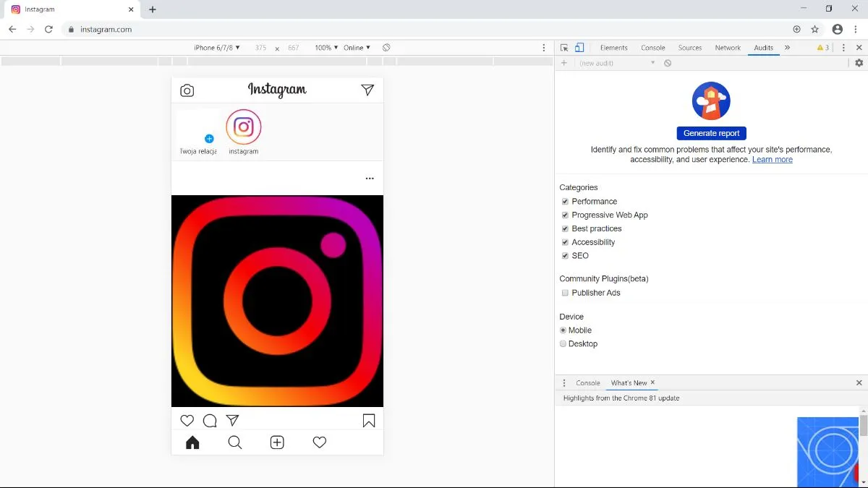The height and width of the screenshot is (488, 868).
Task: Select the Audits tab
Action: point(764,48)
